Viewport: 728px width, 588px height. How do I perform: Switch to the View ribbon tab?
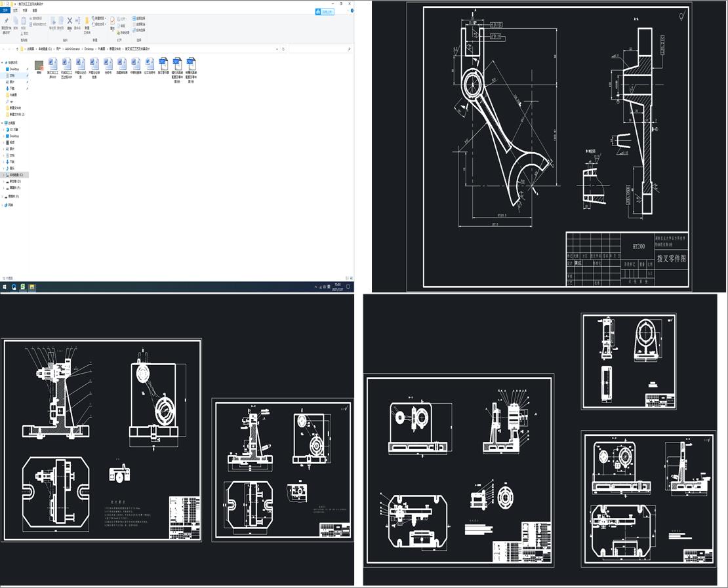coord(35,10)
